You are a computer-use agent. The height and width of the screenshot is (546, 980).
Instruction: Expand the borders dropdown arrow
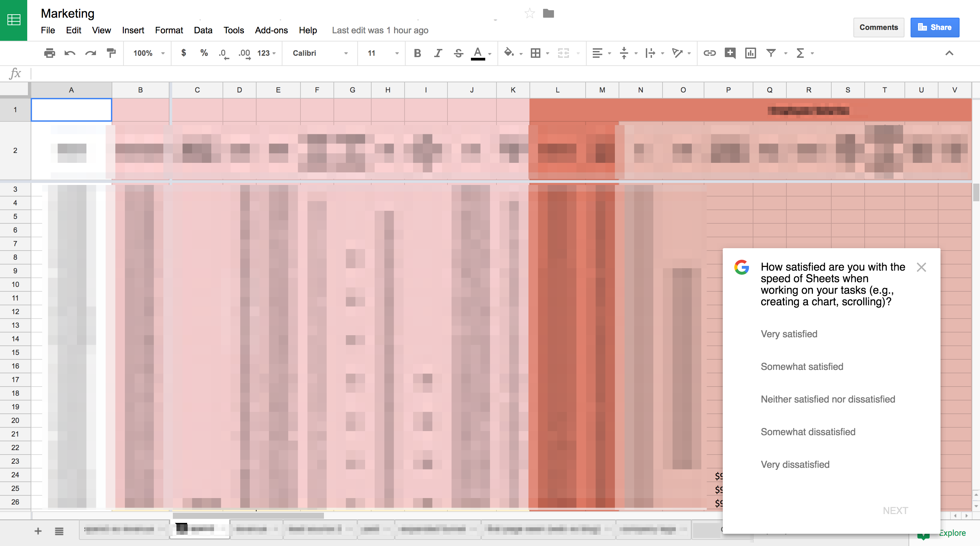pyautogui.click(x=548, y=54)
